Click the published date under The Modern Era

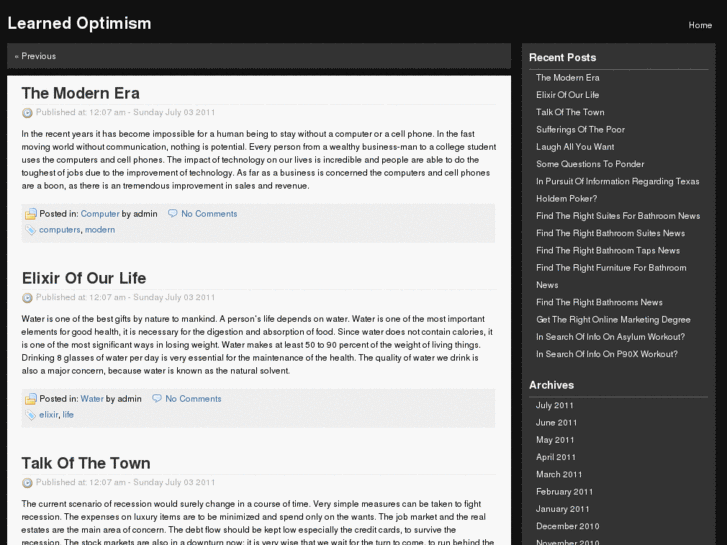click(125, 112)
